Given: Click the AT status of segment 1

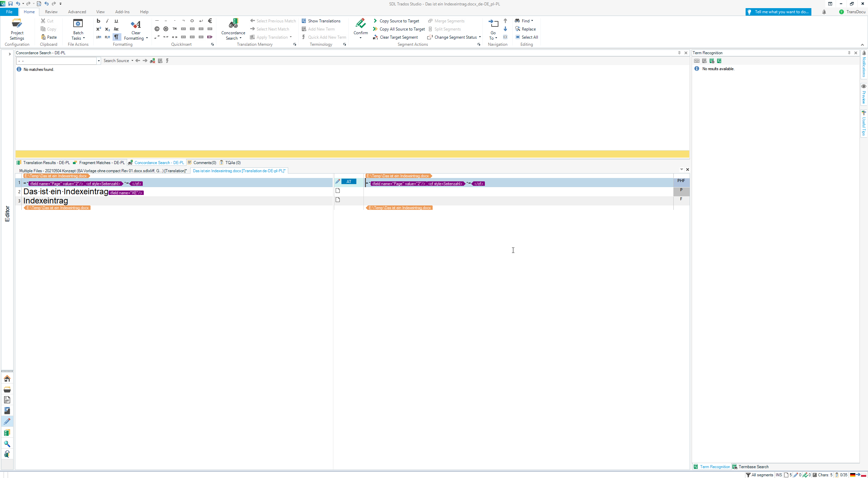Looking at the screenshot, I should pyautogui.click(x=349, y=182).
